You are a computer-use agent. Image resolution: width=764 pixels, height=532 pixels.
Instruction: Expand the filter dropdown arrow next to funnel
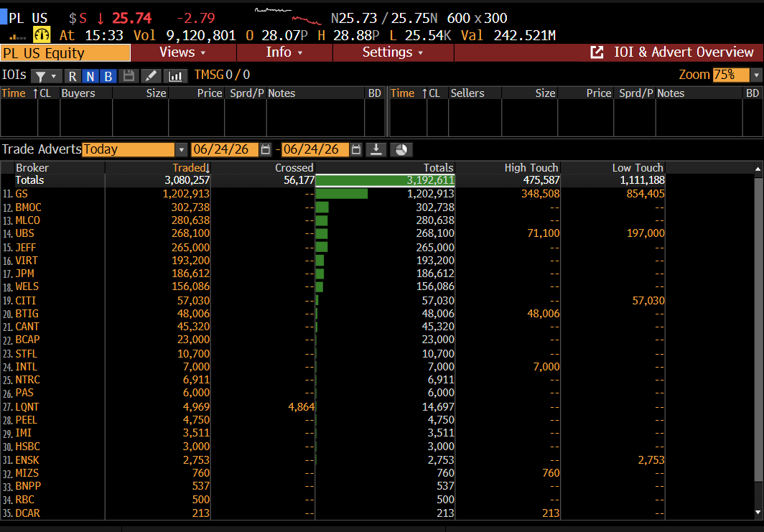click(54, 77)
